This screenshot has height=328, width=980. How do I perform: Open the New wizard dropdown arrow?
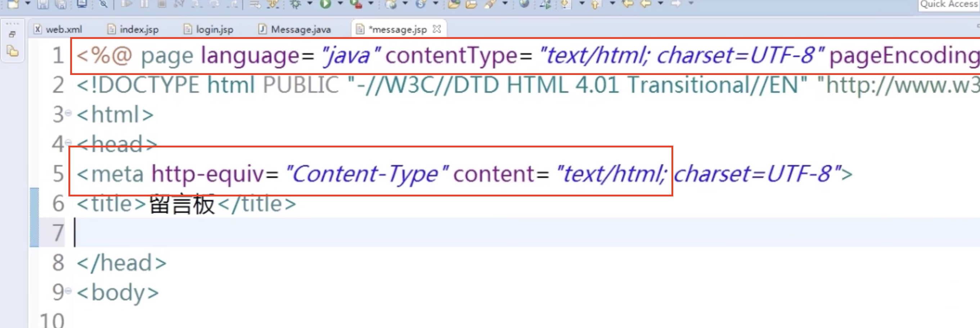[x=28, y=4]
